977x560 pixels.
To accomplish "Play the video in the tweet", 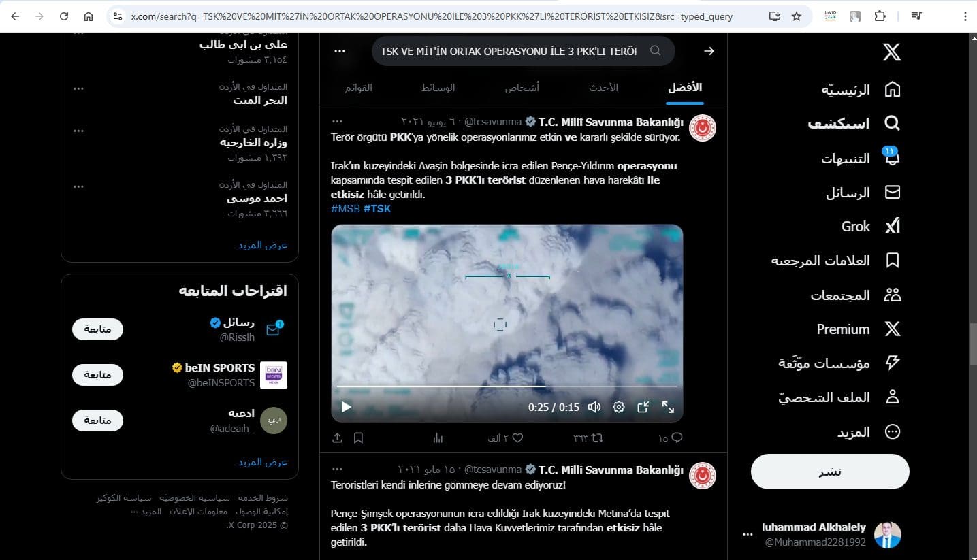I will [346, 407].
